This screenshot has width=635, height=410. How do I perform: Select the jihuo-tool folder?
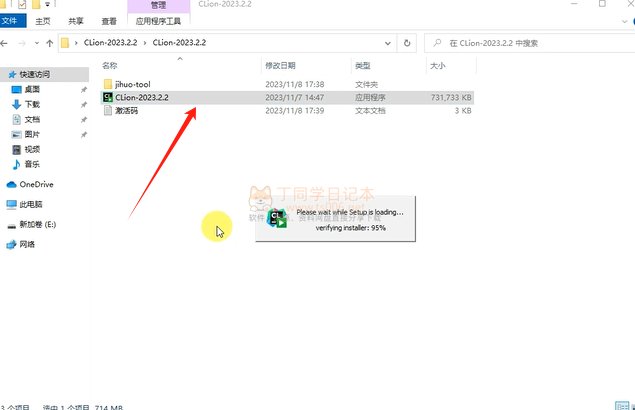point(287,84)
